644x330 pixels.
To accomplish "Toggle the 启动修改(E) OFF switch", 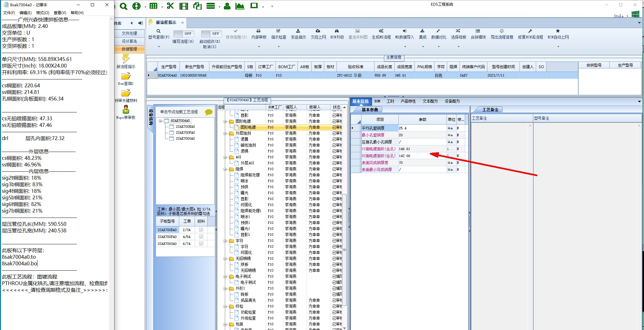I will click(x=211, y=34).
